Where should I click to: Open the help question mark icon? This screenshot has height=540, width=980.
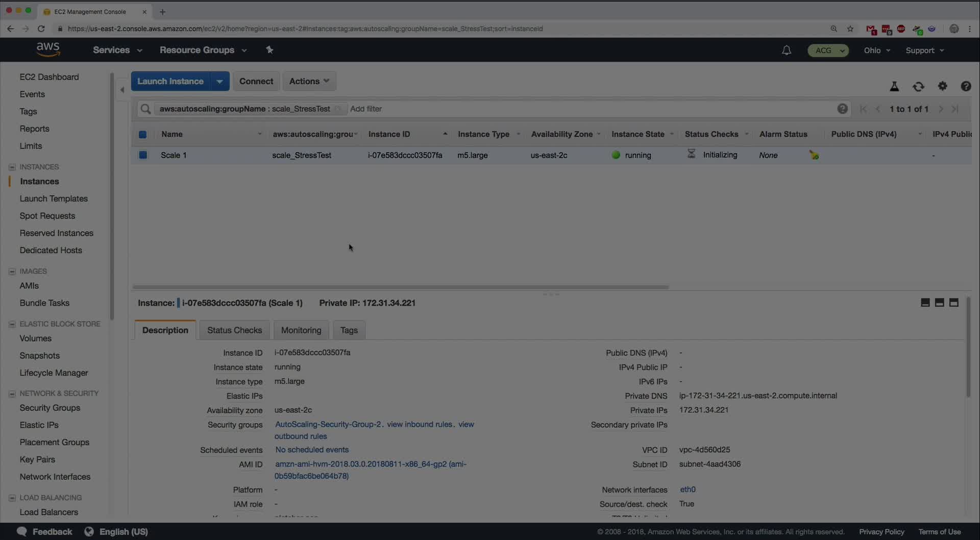tap(966, 86)
